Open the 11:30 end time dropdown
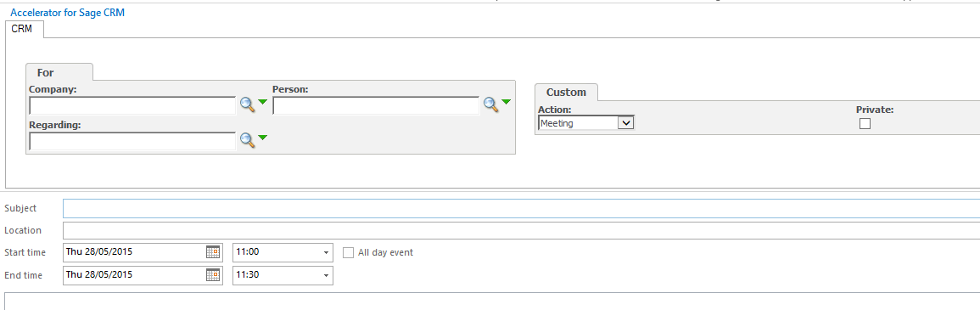This screenshot has width=980, height=310. 283,275
